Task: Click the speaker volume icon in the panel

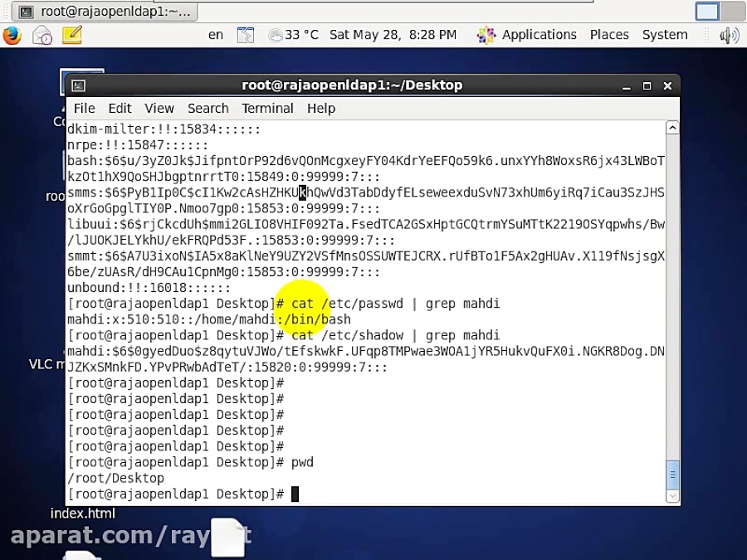Action: (728, 35)
